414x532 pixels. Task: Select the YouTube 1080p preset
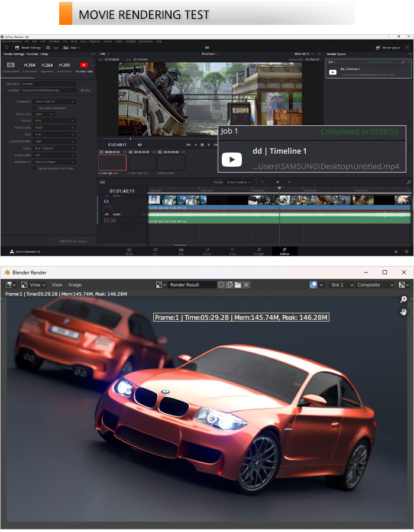tap(83, 67)
